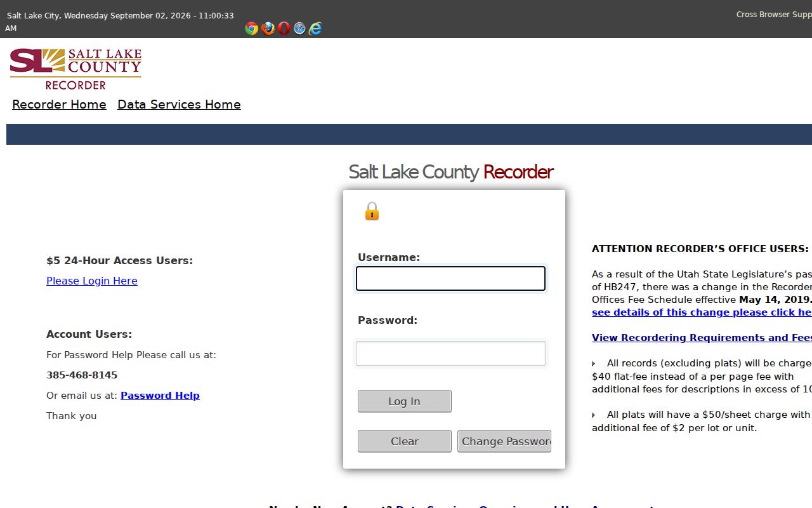Click the Log In button
812x508 pixels.
(405, 401)
